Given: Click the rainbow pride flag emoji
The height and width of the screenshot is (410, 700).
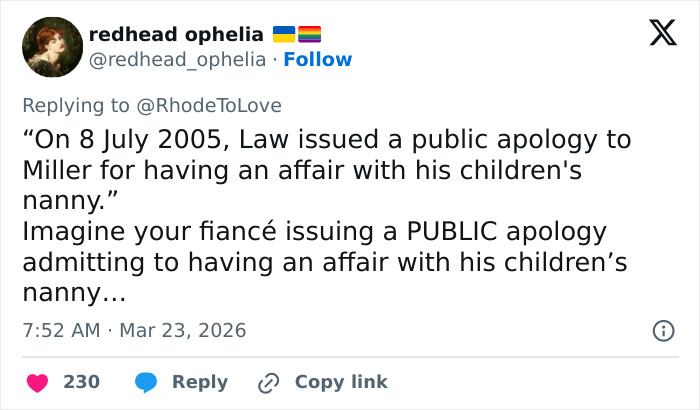Looking at the screenshot, I should [x=309, y=34].
